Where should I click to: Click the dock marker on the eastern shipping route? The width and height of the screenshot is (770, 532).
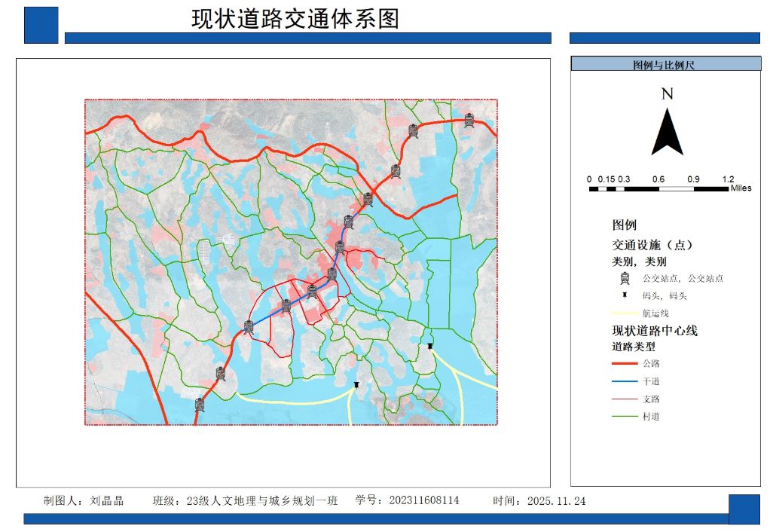(x=430, y=346)
